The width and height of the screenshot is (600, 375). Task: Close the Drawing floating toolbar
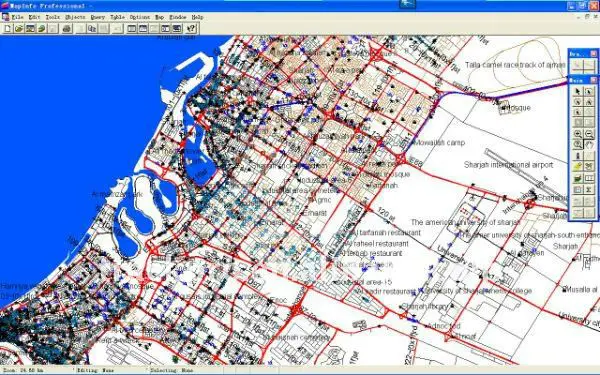pyautogui.click(x=593, y=54)
